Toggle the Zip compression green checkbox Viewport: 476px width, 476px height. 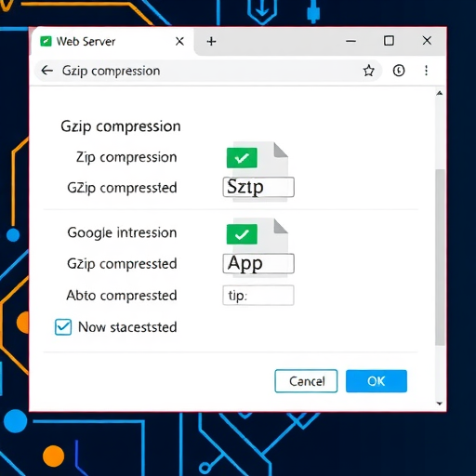click(x=242, y=158)
